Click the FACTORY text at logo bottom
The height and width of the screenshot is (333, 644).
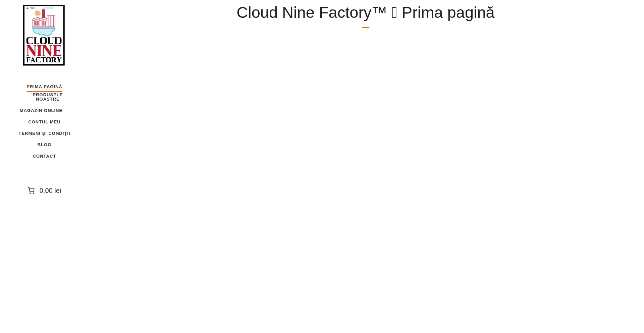pyautogui.click(x=44, y=60)
